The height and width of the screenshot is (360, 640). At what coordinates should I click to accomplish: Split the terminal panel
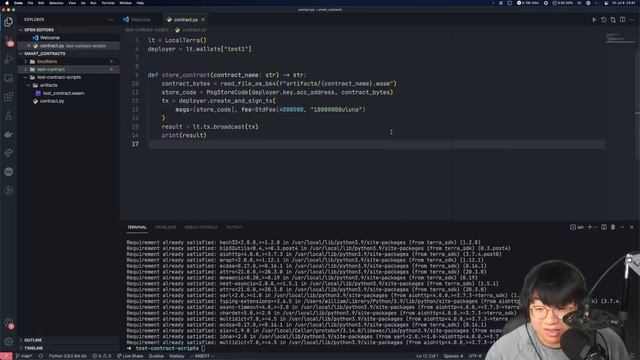point(604,227)
